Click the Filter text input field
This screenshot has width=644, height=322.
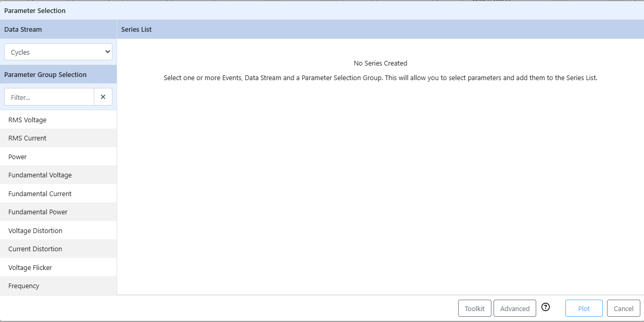(49, 97)
